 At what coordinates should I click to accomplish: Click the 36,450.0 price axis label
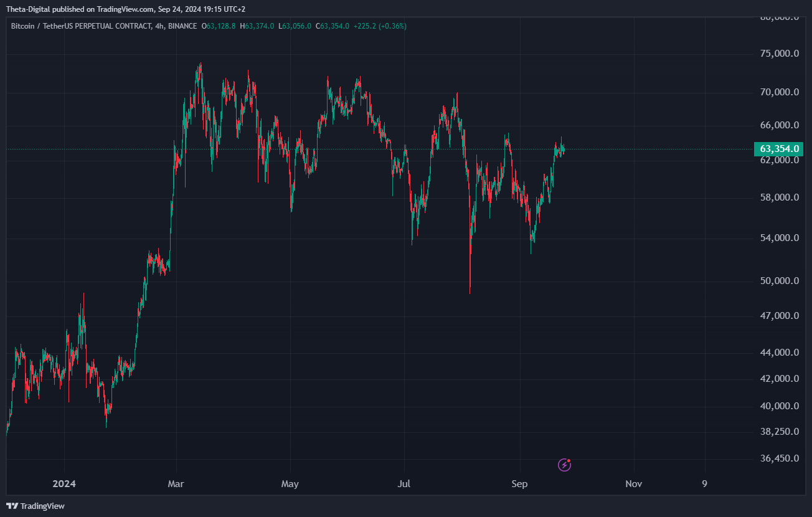(780, 458)
